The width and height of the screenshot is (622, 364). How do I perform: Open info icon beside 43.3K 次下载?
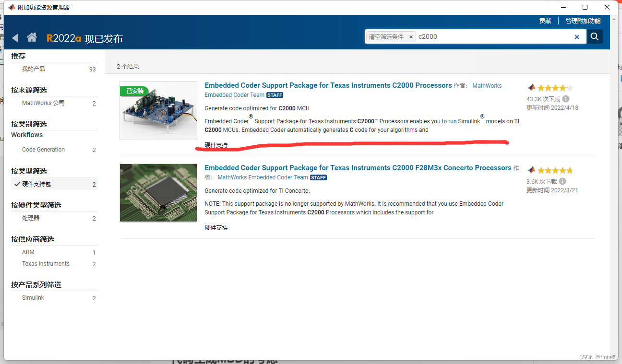pos(566,99)
